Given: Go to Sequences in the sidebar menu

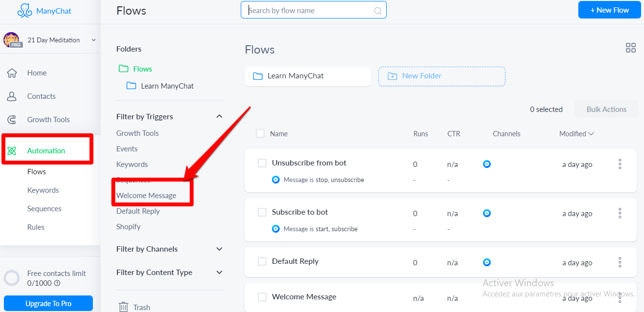Looking at the screenshot, I should coord(44,209).
